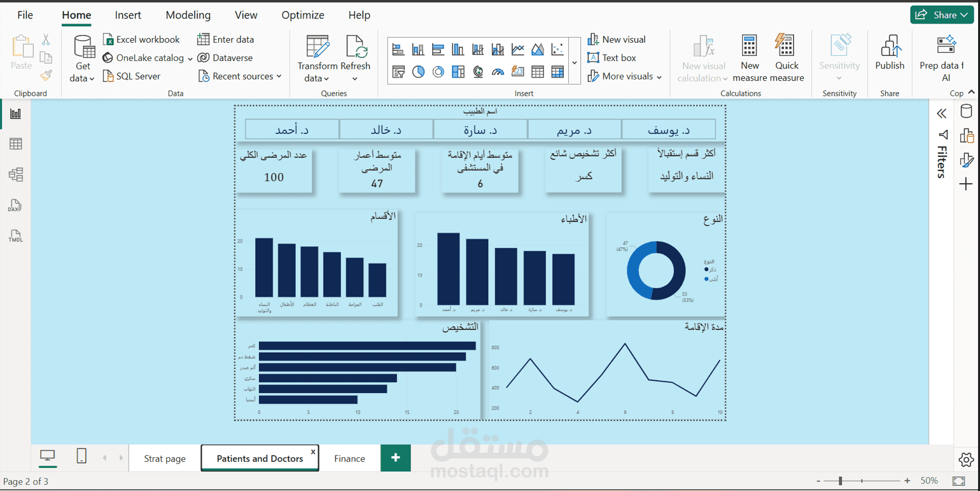Open the Refresh dropdown arrow
Viewport: 980px width, 491px height.
pos(355,79)
